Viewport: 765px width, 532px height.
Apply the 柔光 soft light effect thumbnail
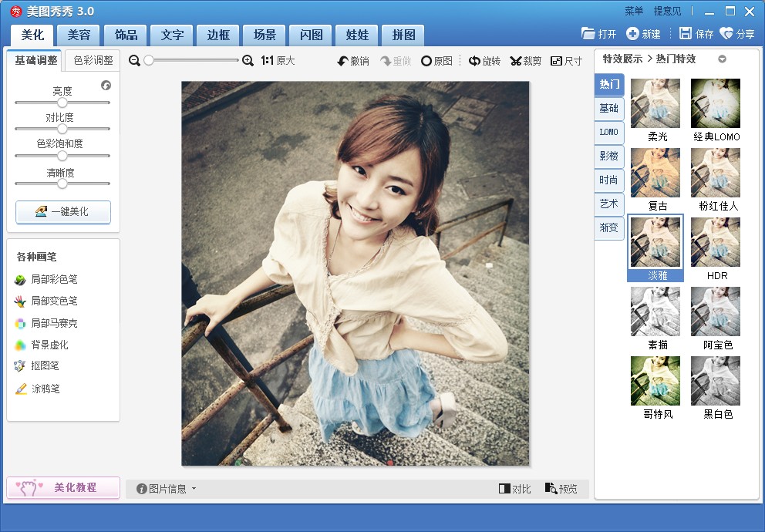tap(655, 103)
